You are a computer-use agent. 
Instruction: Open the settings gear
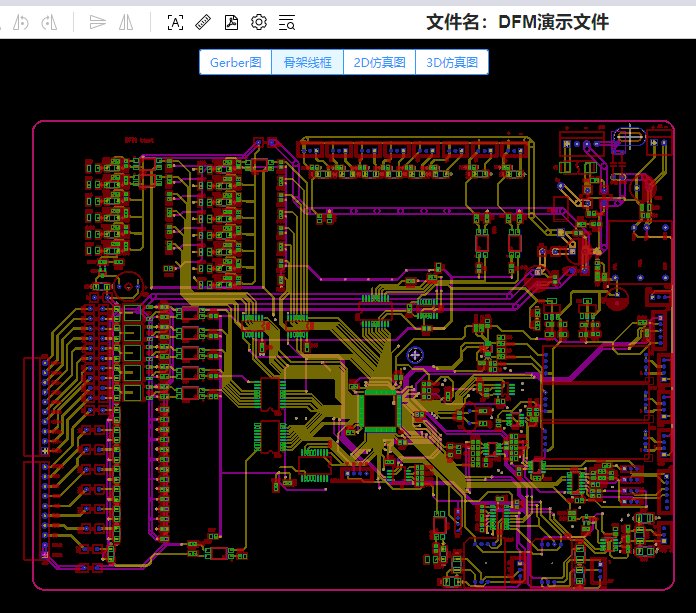point(259,22)
